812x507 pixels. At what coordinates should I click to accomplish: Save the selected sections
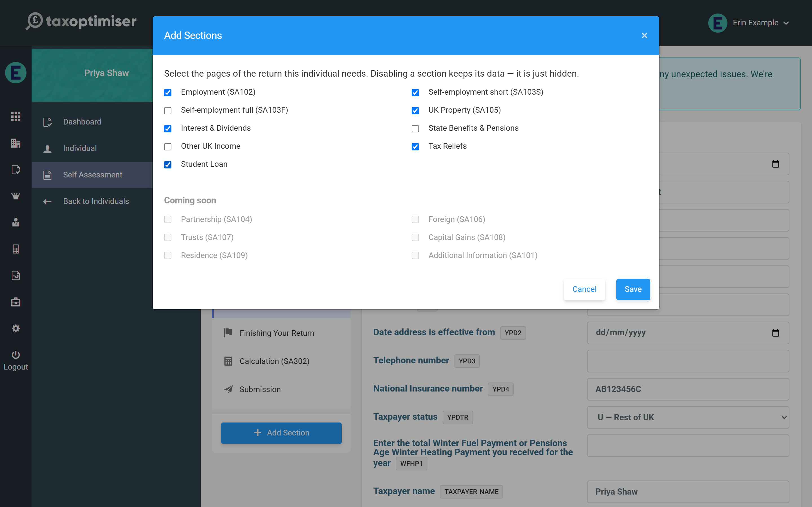pyautogui.click(x=633, y=289)
